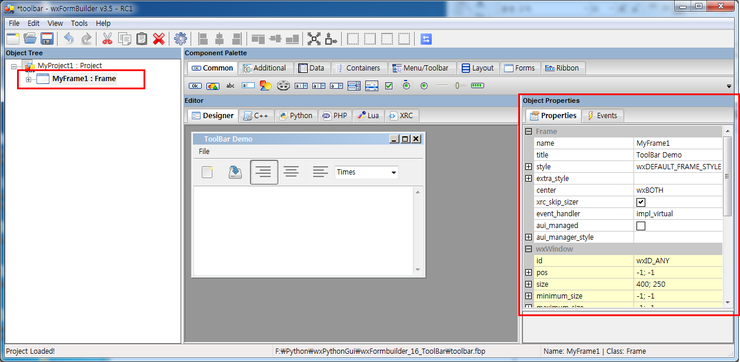This screenshot has height=362, width=740.
Task: Toggle top border in main toolbar
Action: [387, 39]
